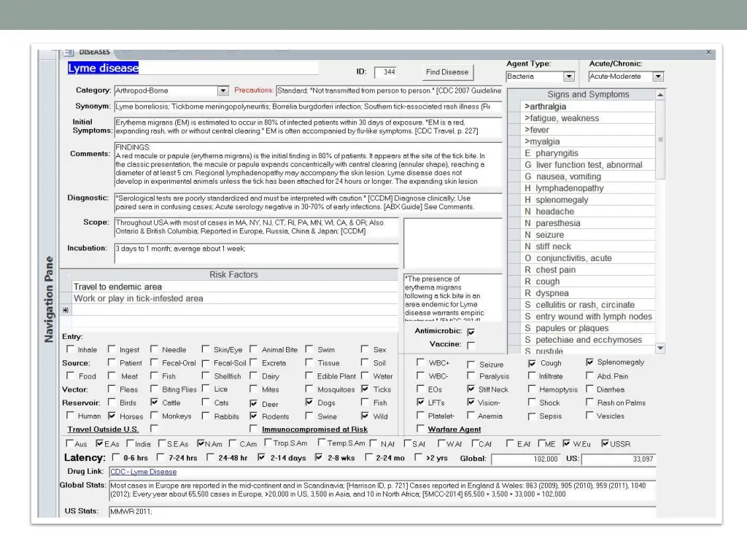Viewport: 747px width, 560px height.
Task: Uncheck the USSR region checkbox
Action: coord(605,443)
